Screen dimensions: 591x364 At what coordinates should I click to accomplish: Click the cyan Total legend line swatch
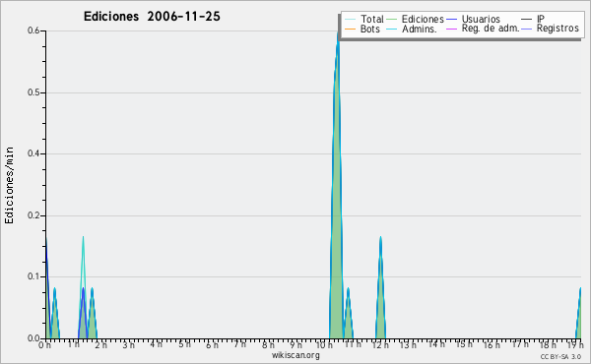click(x=350, y=20)
